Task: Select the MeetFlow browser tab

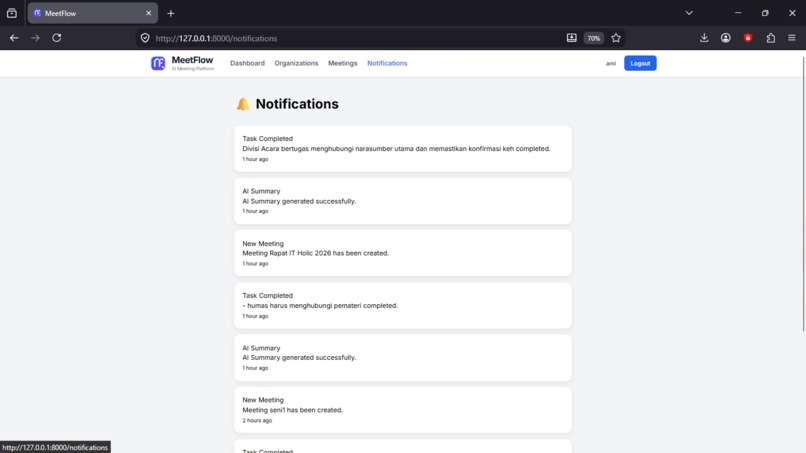Action: coord(93,13)
